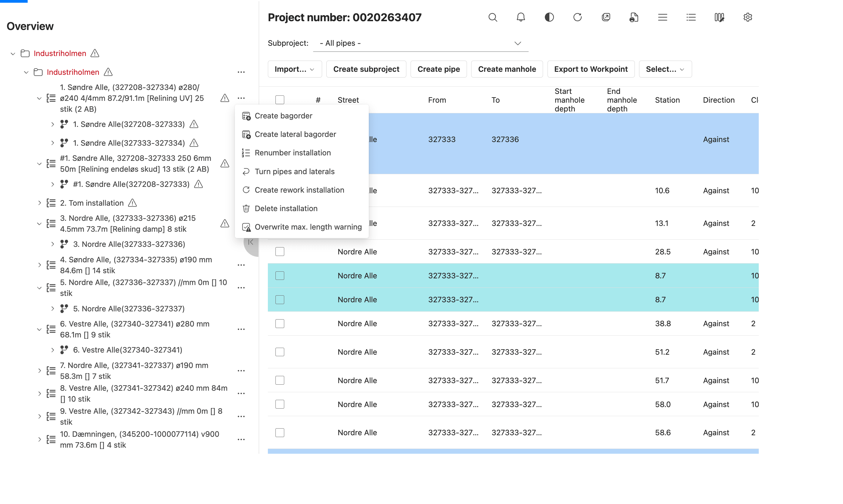Open more options for 10. Dæmningen installation

click(241, 439)
